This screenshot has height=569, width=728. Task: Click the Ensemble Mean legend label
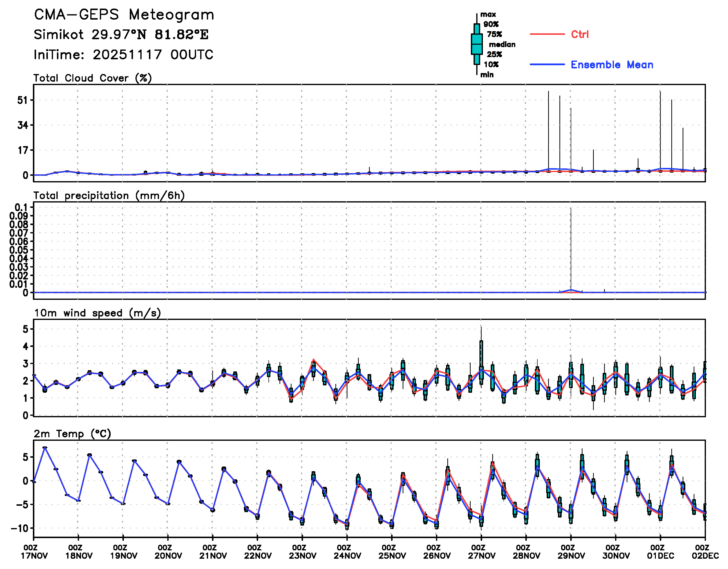click(612, 65)
